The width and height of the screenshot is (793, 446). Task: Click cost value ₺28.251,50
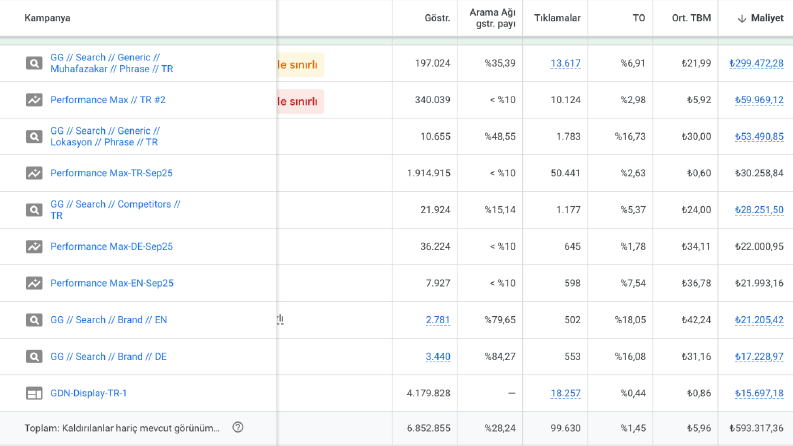point(759,210)
